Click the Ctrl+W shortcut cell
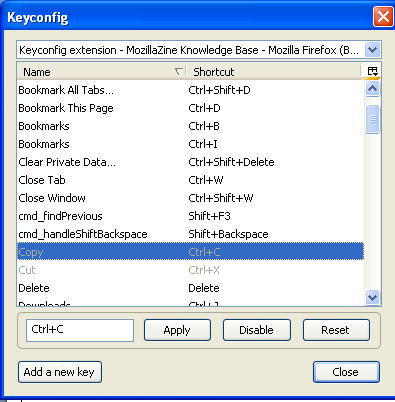395x402 pixels. click(206, 180)
